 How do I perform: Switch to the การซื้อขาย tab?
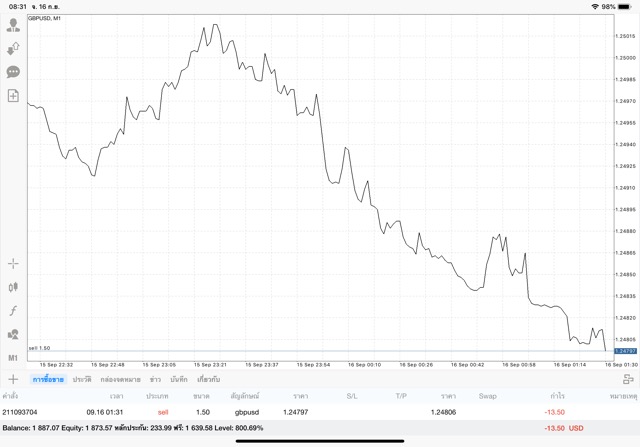(x=48, y=379)
